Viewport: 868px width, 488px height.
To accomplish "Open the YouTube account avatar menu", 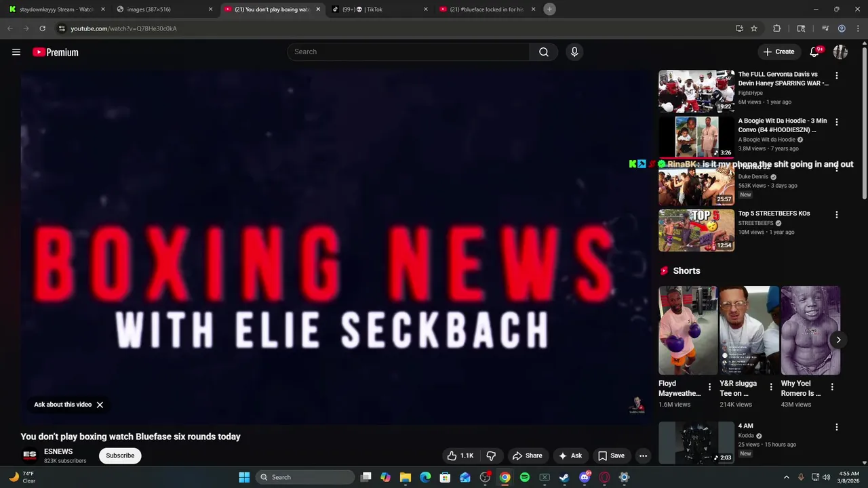I will [x=840, y=52].
